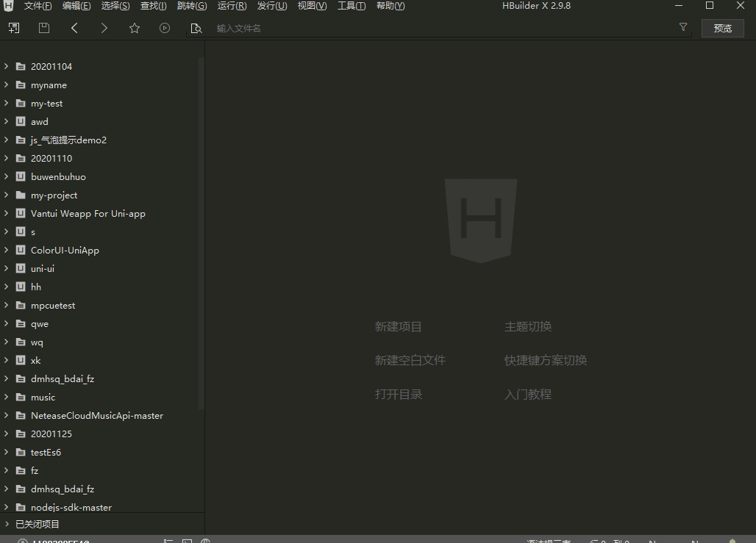Viewport: 756px width, 543px height.
Task: Select the js_气泡提示demo2 project name
Action: pos(68,140)
